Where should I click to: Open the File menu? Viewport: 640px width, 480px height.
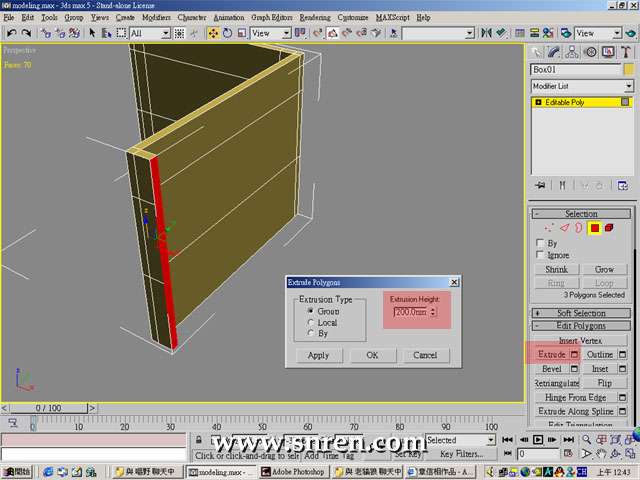point(9,17)
